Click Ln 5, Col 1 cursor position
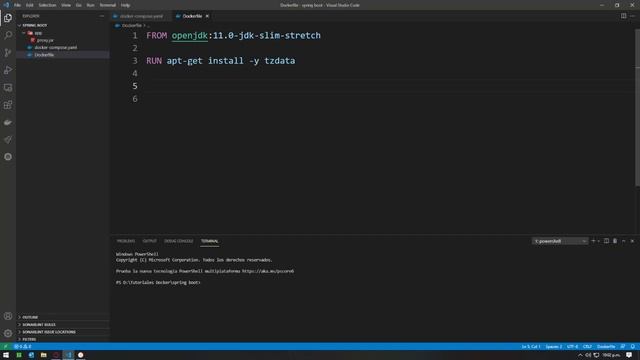Viewport: 640px width, 360px height. tap(531, 347)
